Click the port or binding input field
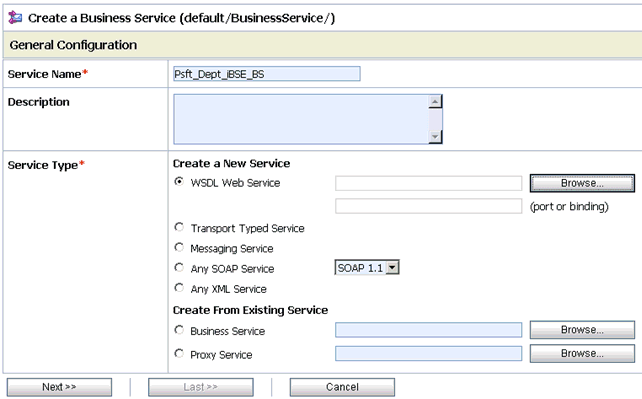642x399 pixels. click(x=428, y=206)
